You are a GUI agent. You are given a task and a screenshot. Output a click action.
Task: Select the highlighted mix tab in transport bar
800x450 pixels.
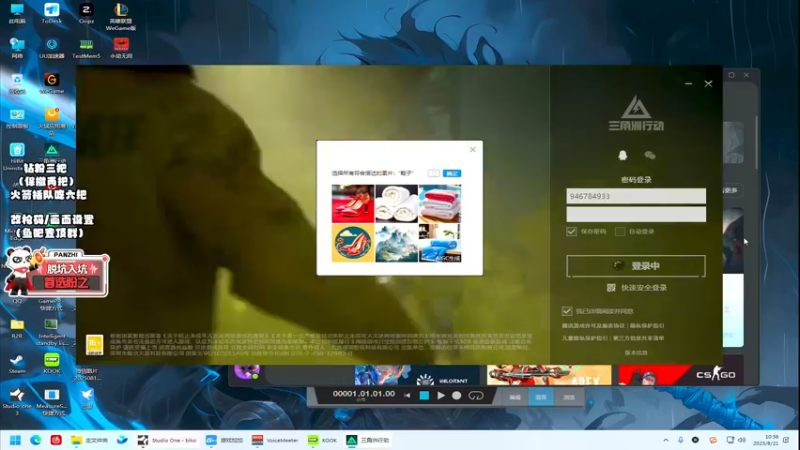tap(541, 397)
